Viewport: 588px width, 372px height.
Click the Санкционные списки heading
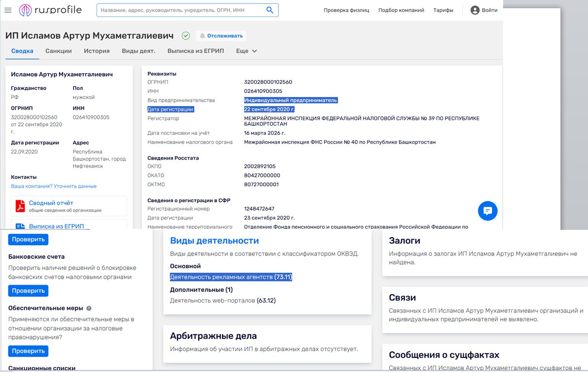tap(42, 368)
